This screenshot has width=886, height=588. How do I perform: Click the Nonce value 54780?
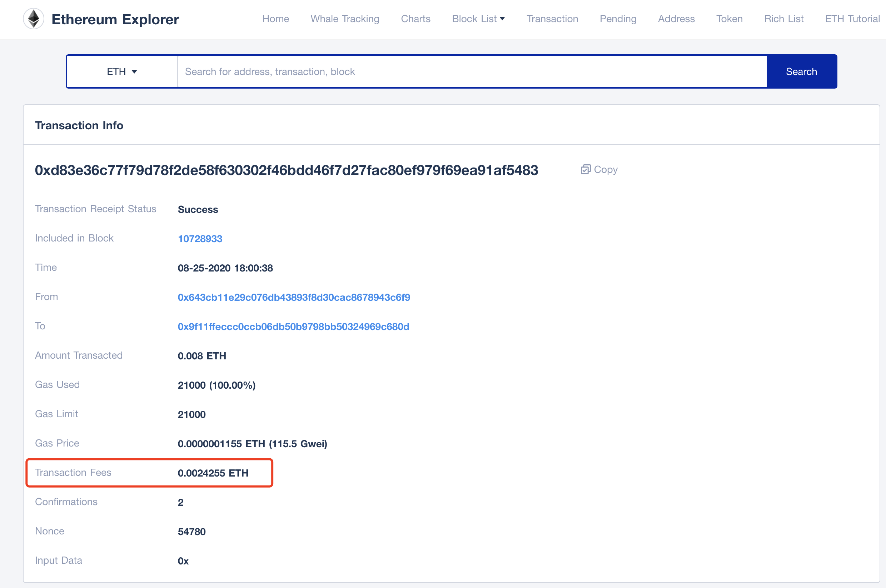(x=191, y=531)
